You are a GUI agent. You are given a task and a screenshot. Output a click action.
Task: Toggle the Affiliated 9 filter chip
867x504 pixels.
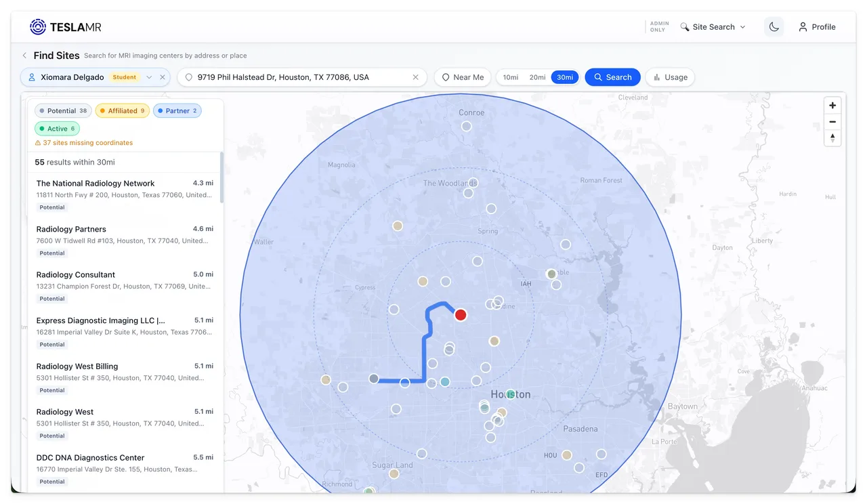(x=122, y=110)
